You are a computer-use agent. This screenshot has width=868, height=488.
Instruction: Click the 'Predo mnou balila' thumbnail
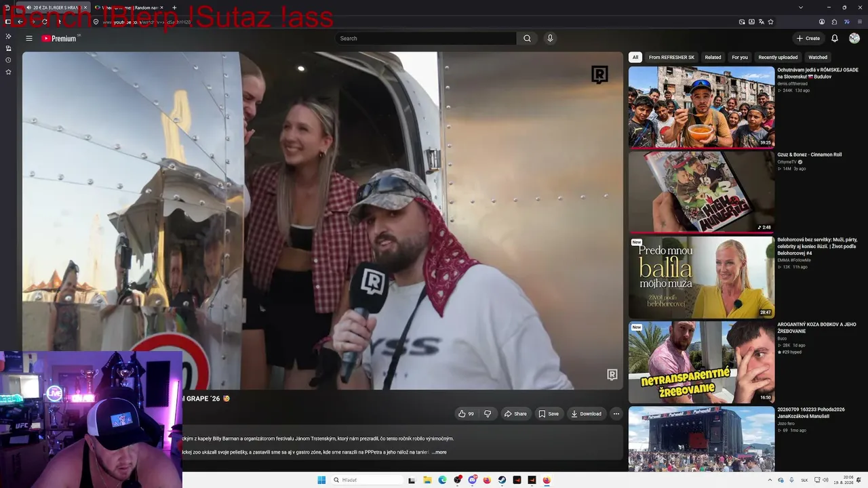tap(701, 277)
